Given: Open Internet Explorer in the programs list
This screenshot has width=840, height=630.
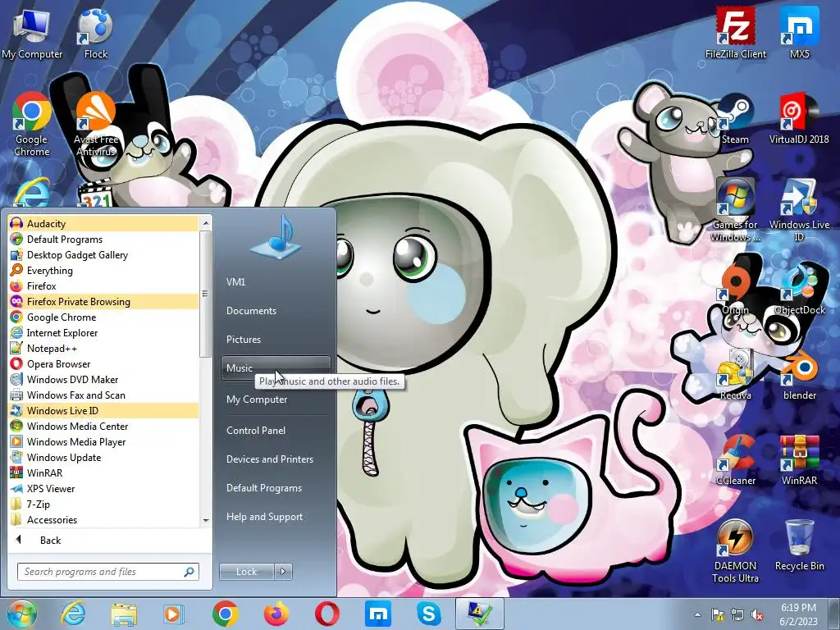Looking at the screenshot, I should pos(103,332).
